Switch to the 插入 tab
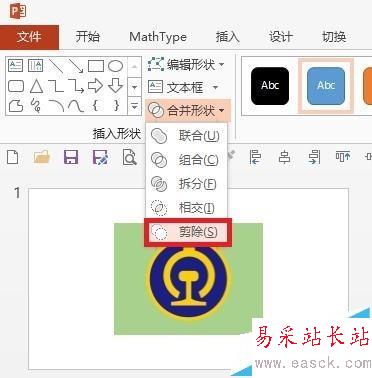The image size is (372, 378). (x=227, y=37)
